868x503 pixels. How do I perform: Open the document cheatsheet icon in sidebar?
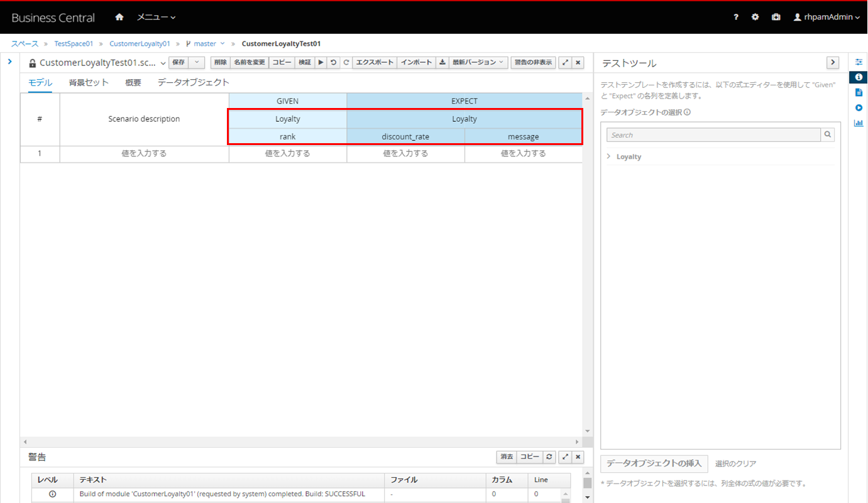[859, 92]
